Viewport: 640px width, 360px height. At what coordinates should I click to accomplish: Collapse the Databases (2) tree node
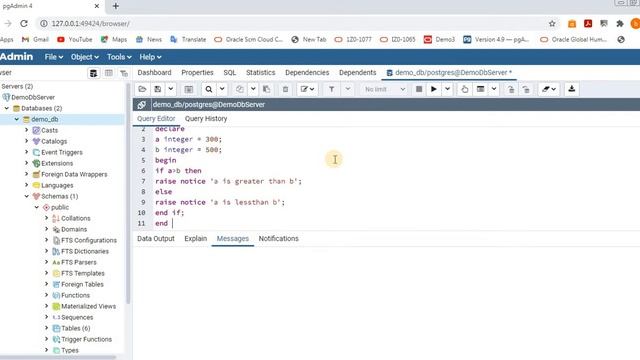coord(7,108)
